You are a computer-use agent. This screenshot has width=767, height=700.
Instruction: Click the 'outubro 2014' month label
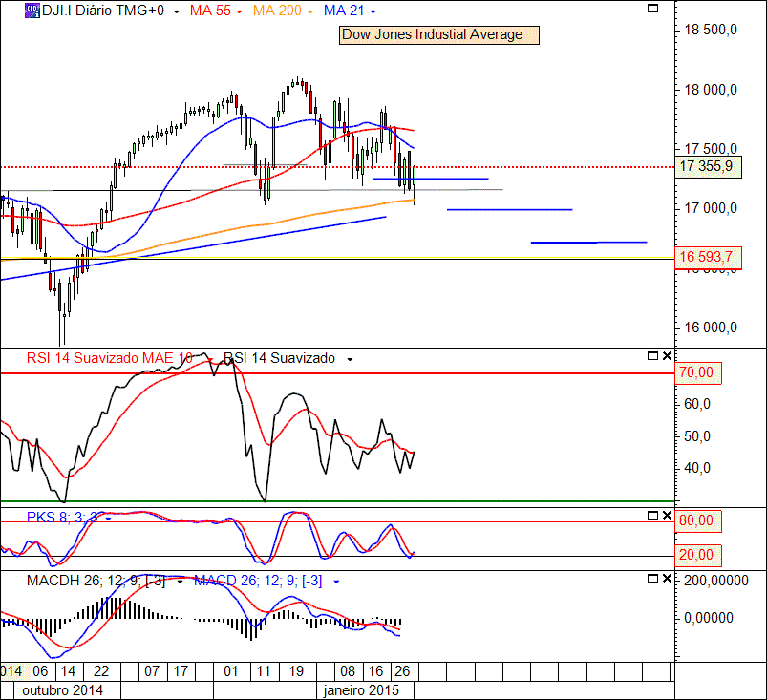tap(63, 690)
